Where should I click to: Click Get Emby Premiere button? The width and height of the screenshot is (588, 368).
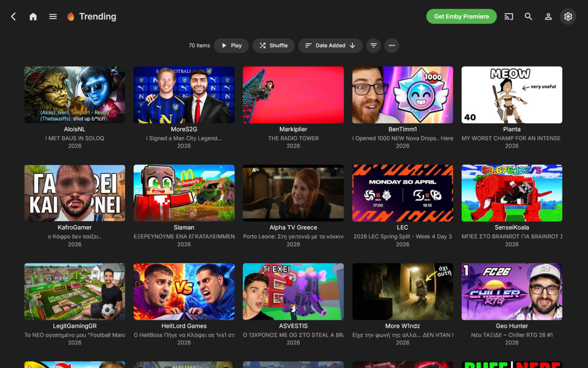click(x=462, y=17)
